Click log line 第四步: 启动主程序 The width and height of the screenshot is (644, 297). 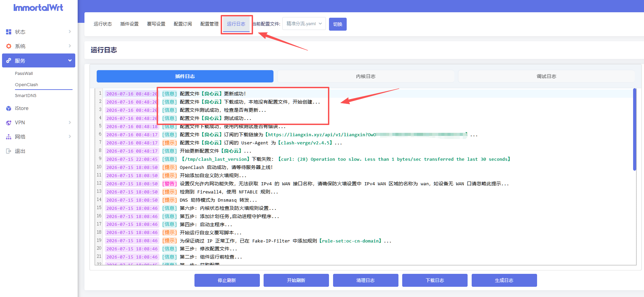pos(206,225)
